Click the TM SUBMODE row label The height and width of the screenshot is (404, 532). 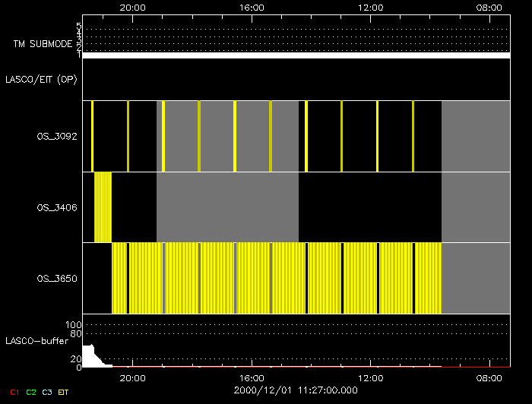pyautogui.click(x=43, y=44)
